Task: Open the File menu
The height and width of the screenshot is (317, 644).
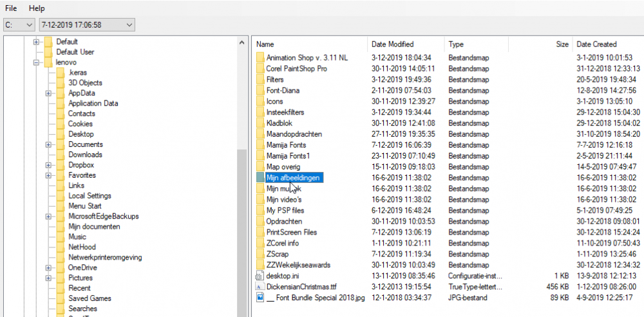Action: (11, 8)
